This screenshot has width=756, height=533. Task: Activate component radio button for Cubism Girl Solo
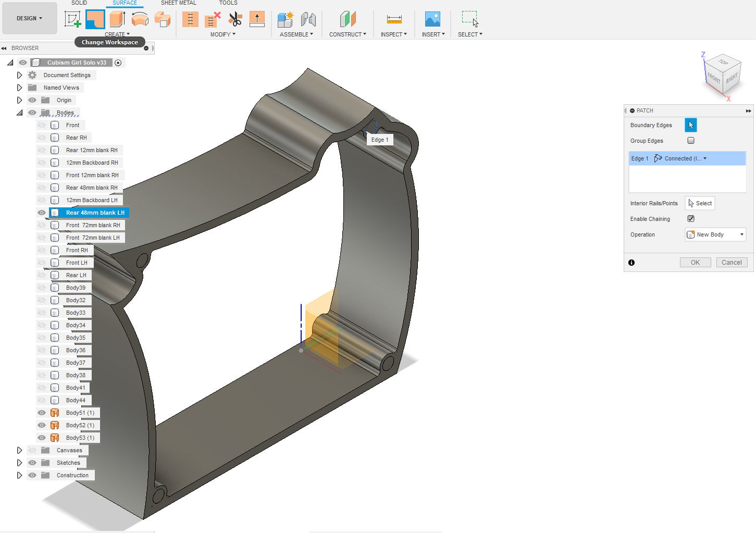(x=118, y=63)
